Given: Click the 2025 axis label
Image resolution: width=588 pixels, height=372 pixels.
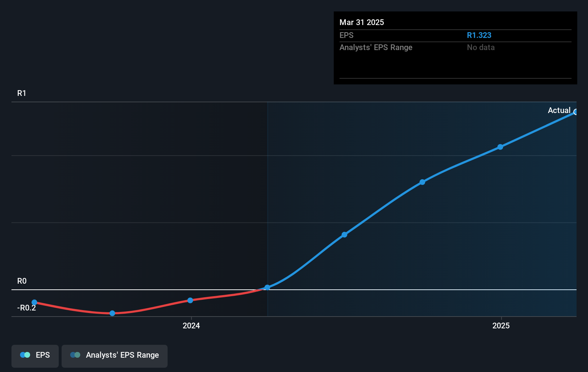Looking at the screenshot, I should click(x=501, y=326).
